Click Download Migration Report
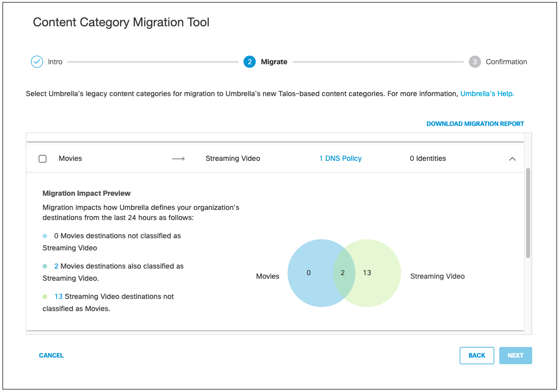The height and width of the screenshot is (392, 558). click(475, 124)
